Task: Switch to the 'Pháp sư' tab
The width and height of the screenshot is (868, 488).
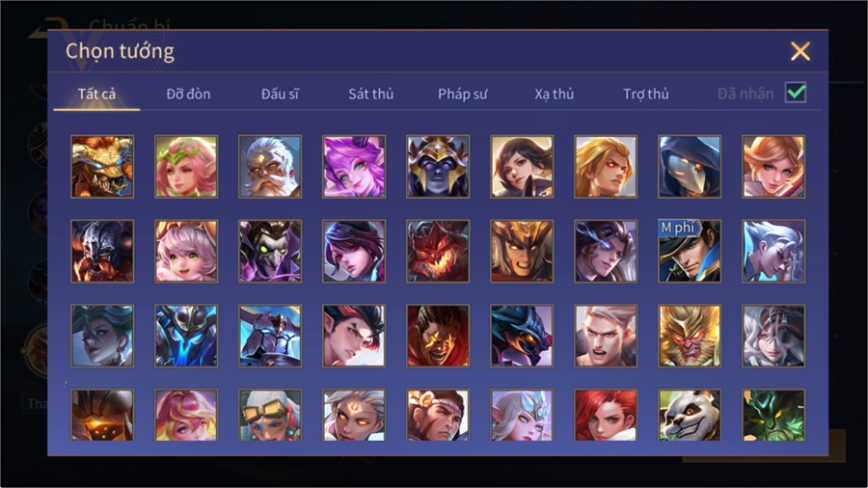Action: pos(462,95)
